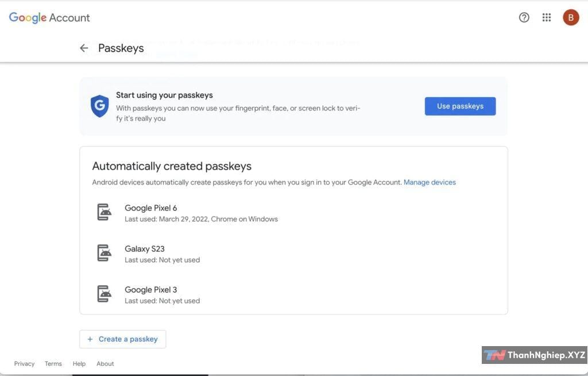Go back with the arrow beside Passkeys
Image resolution: width=588 pixels, height=376 pixels.
tap(84, 48)
